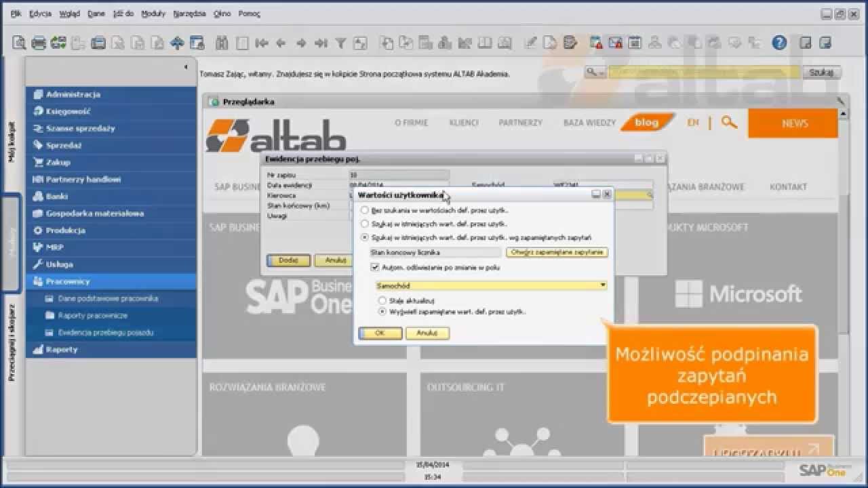Click the pencil Layout Designer icon

tap(530, 43)
